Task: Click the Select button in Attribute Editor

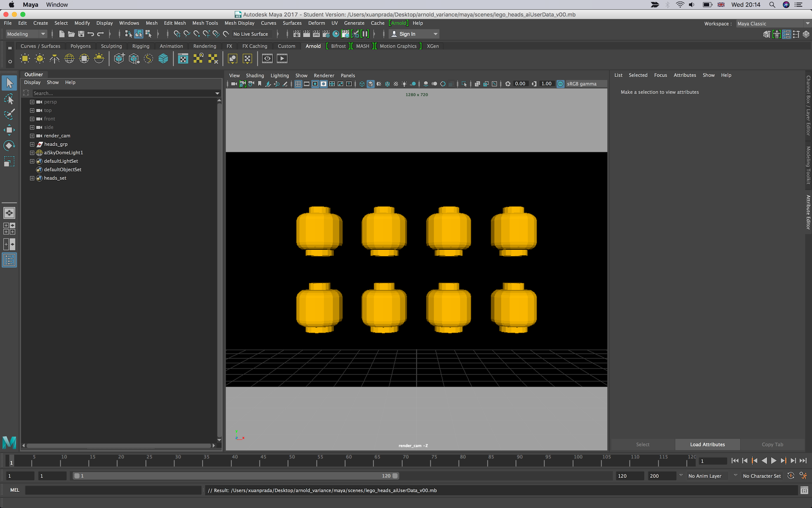Action: 643,444
